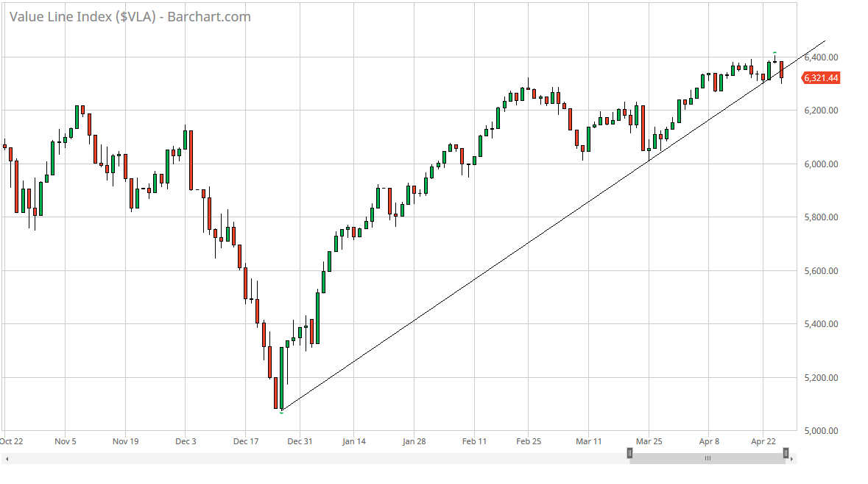Click the green high marker above the late April candle
Image resolution: width=868 pixels, height=484 pixels.
tap(775, 52)
